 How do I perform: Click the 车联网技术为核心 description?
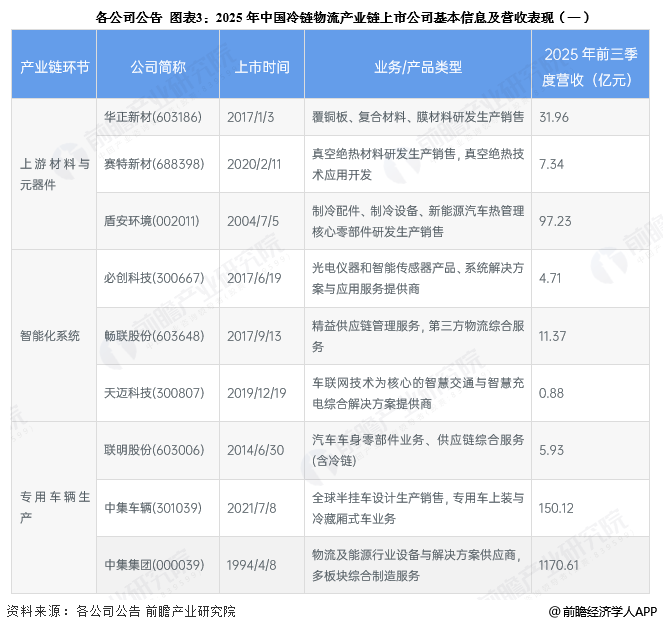point(418,393)
